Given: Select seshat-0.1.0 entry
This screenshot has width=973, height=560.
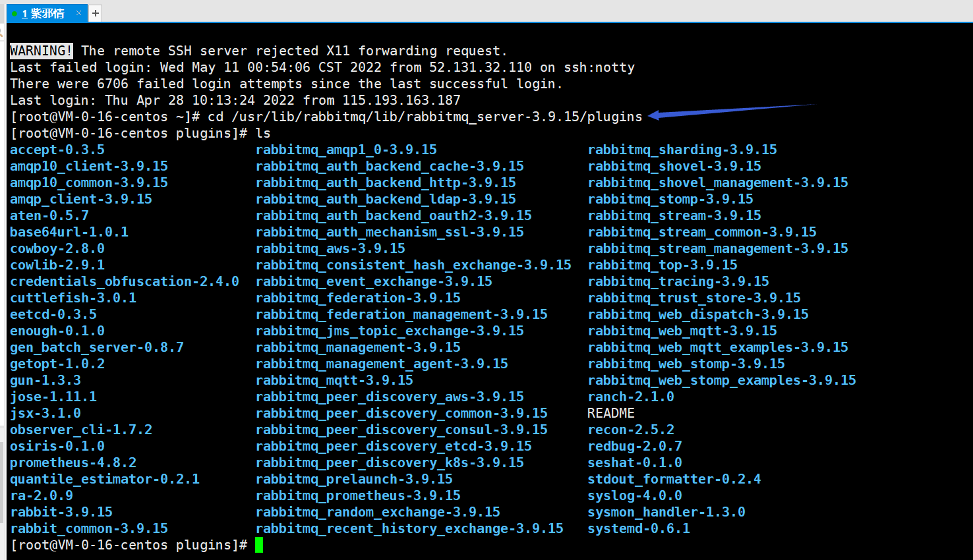Looking at the screenshot, I should pos(635,462).
